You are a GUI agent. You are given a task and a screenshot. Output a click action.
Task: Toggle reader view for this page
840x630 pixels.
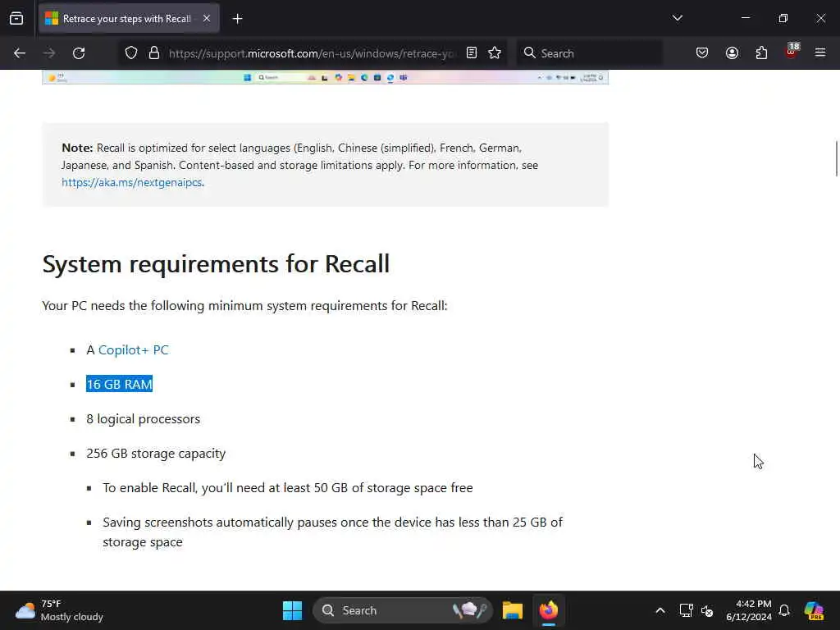pos(472,53)
